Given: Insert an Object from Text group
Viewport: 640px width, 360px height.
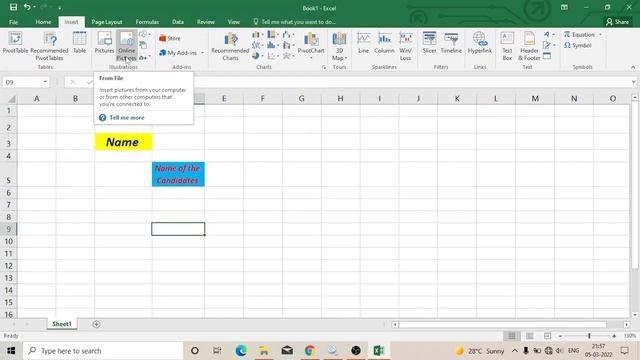Looking at the screenshot, I should 547,56.
